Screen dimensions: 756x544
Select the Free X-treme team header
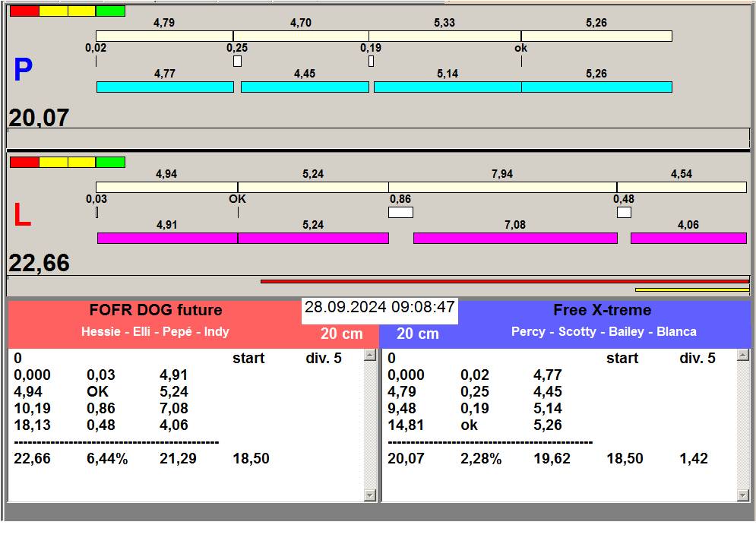[603, 310]
